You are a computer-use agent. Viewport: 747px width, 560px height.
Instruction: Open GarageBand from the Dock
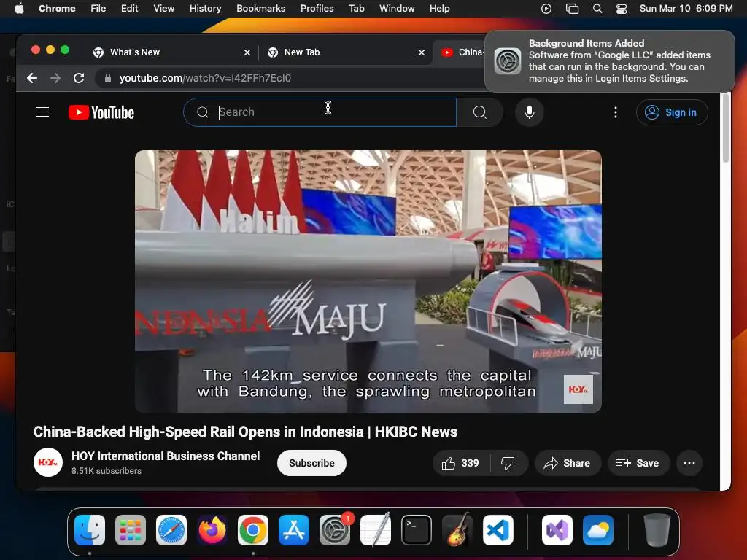(x=457, y=530)
